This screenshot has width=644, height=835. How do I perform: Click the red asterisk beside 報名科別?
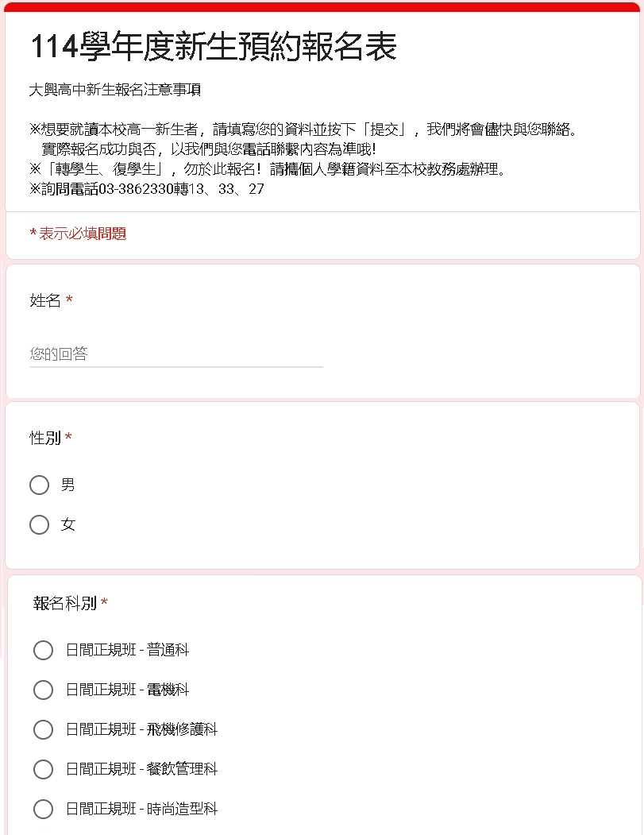[104, 603]
